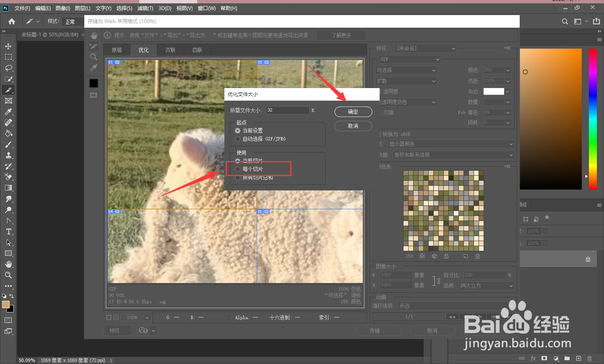Select the Dodge tool

pyautogui.click(x=8, y=210)
